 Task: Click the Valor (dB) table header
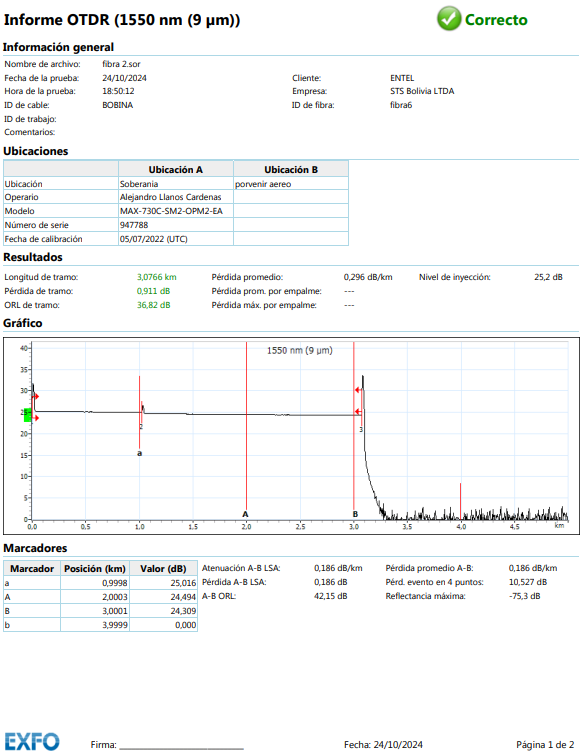tap(163, 569)
